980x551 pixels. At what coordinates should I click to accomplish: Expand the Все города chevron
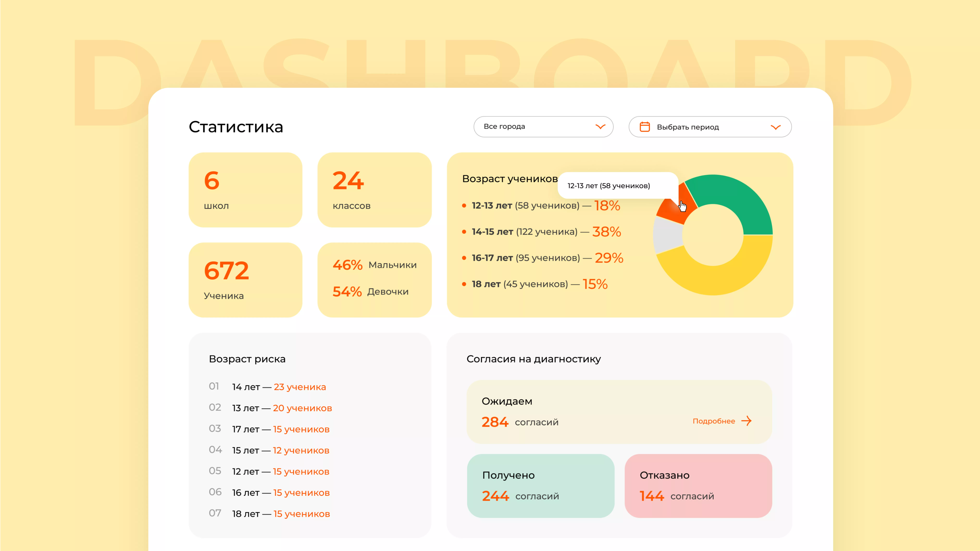[600, 127]
